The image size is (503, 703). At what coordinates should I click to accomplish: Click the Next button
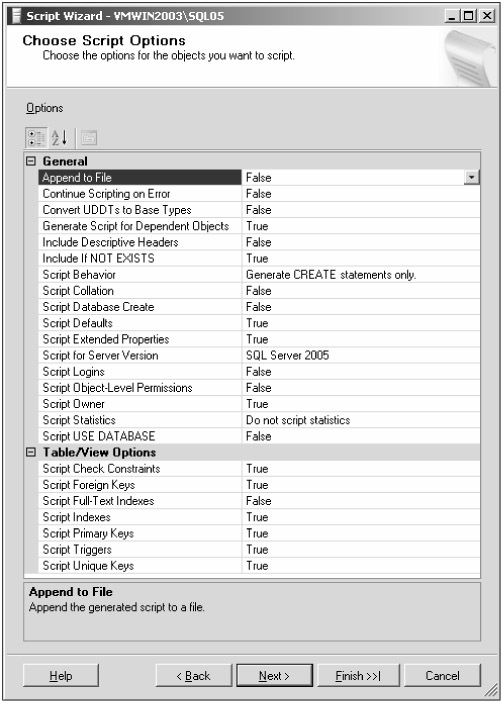point(274,676)
